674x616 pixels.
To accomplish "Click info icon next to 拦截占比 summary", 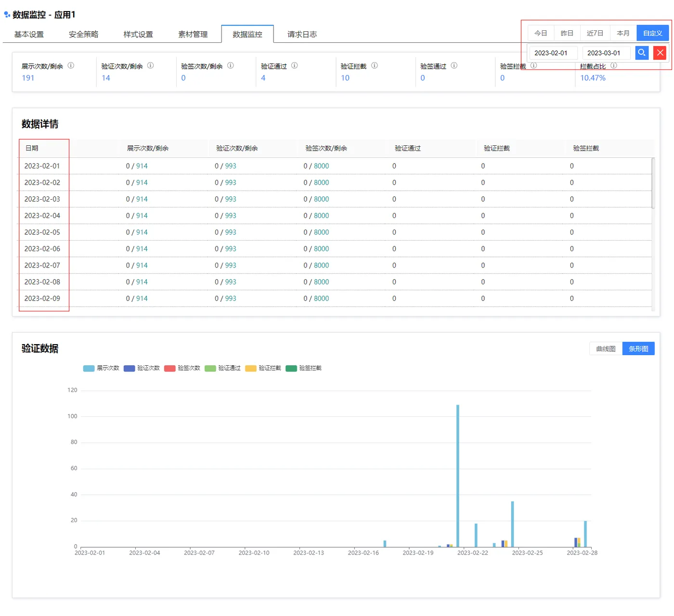I will pos(614,65).
